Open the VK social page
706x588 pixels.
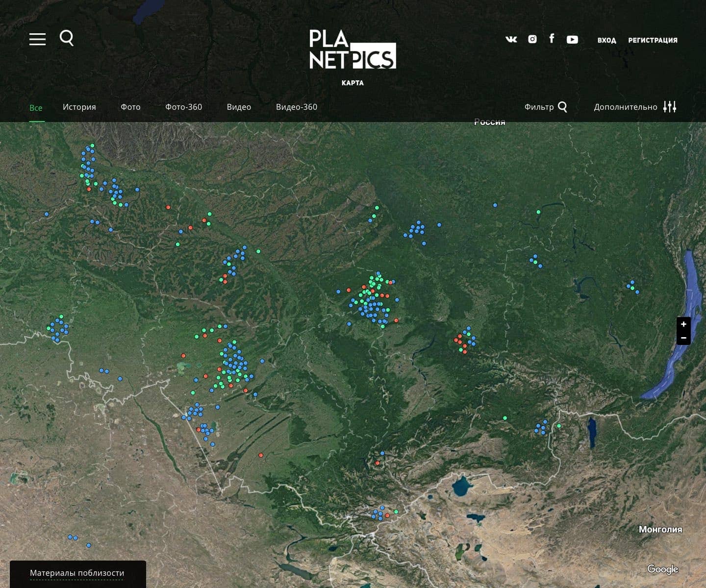click(511, 40)
